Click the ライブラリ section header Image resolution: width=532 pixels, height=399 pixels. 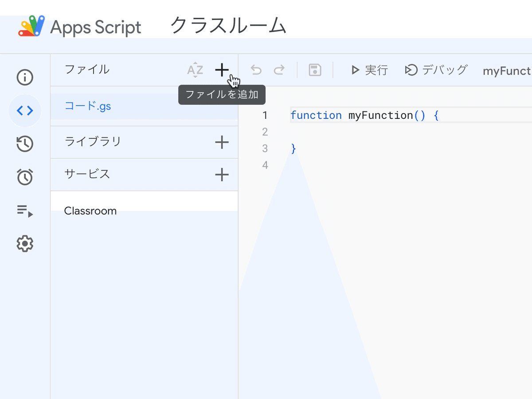point(93,142)
